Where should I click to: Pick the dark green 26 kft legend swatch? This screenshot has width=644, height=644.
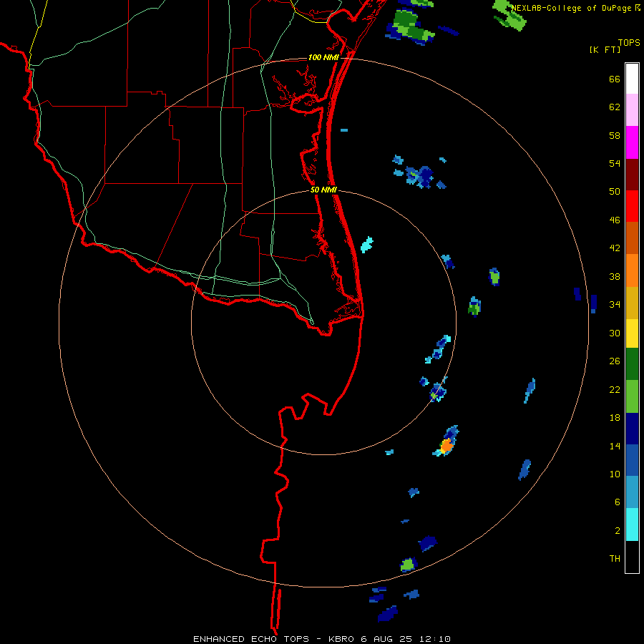(632, 364)
